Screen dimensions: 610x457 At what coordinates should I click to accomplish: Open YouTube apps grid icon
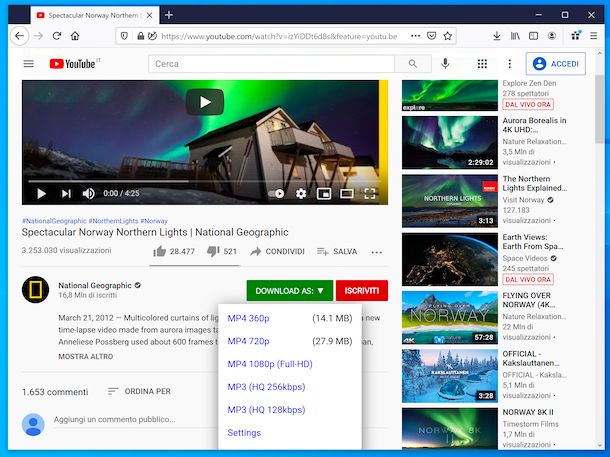482,64
